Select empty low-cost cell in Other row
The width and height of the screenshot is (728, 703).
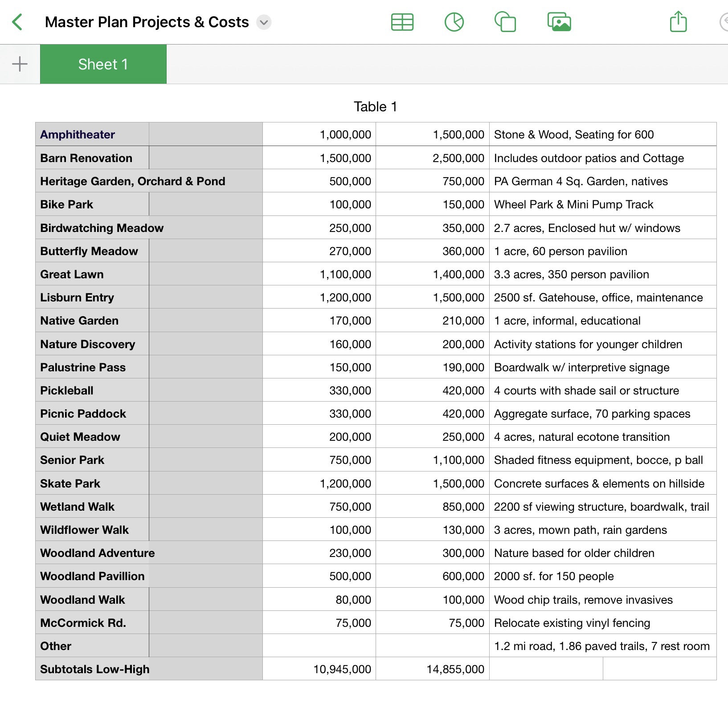tap(319, 646)
